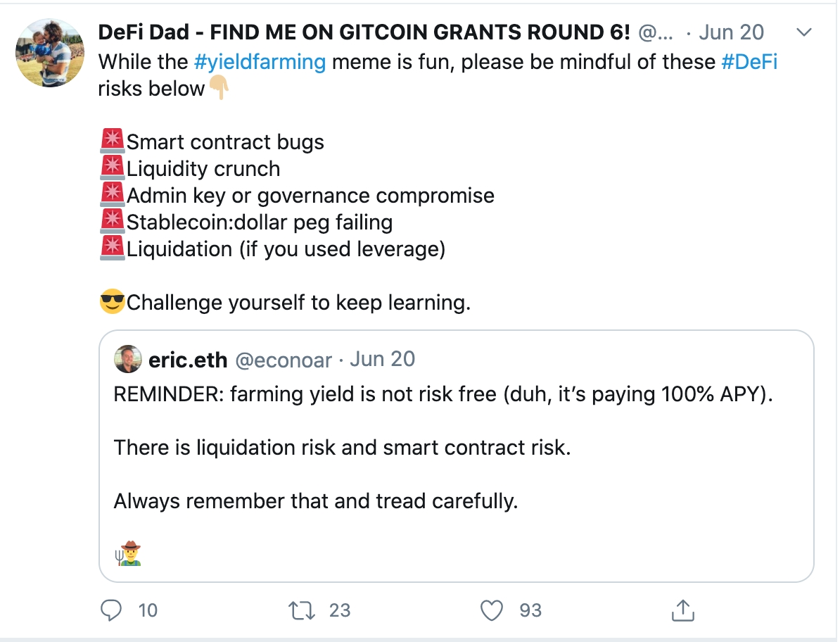The width and height of the screenshot is (840, 642).
Task: Open the share tweet icon
Action: [682, 610]
